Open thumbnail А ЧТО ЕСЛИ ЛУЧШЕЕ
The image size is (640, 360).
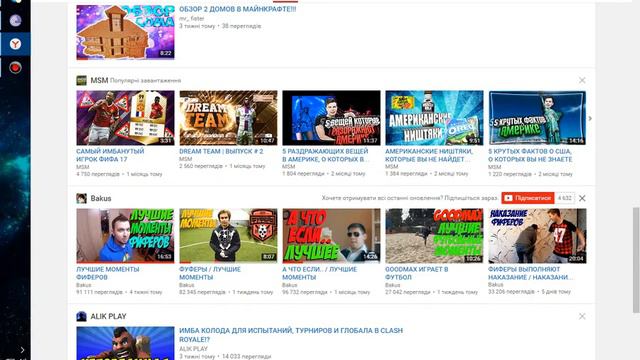point(331,236)
